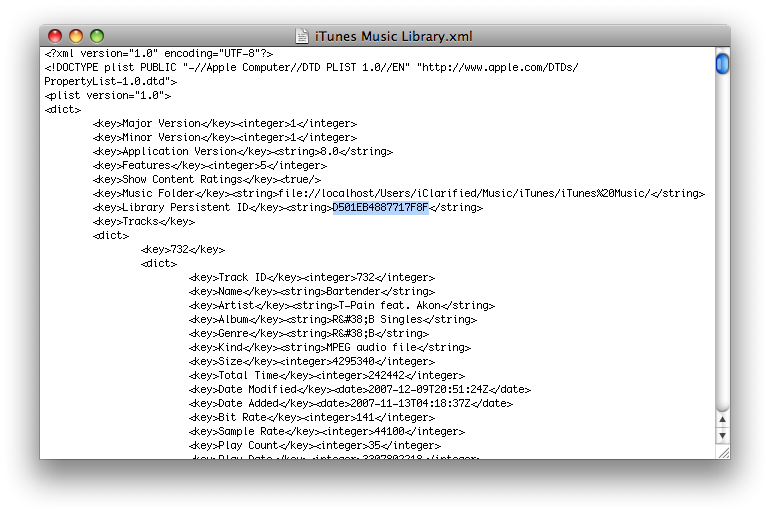The image size is (770, 514).
Task: Zoom window with the green button
Action: coord(97,36)
